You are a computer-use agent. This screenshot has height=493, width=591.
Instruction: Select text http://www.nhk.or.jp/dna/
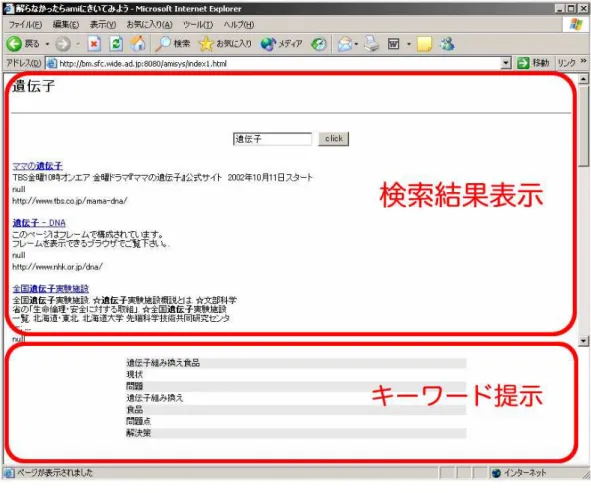pos(57,267)
